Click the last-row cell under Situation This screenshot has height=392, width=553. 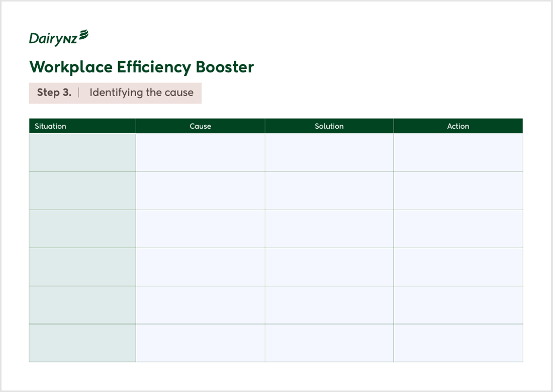pos(82,343)
